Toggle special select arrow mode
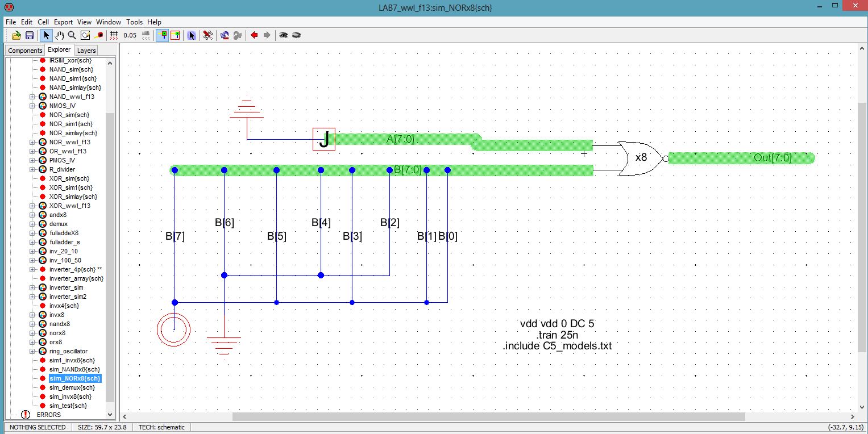Viewport: 868px width, 434px height. pyautogui.click(x=192, y=35)
